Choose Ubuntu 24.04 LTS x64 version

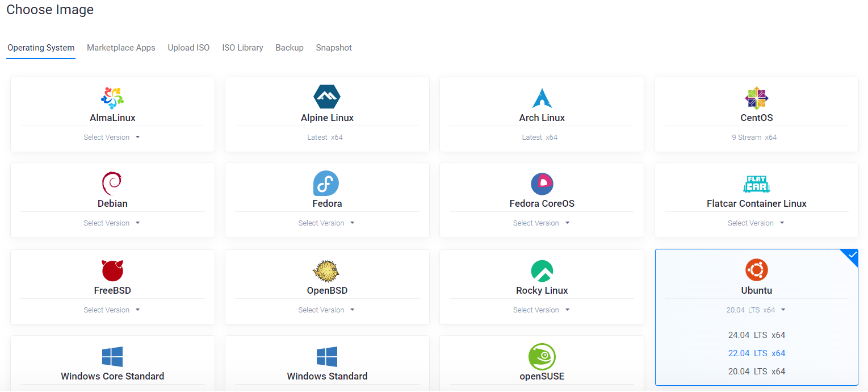click(x=757, y=335)
